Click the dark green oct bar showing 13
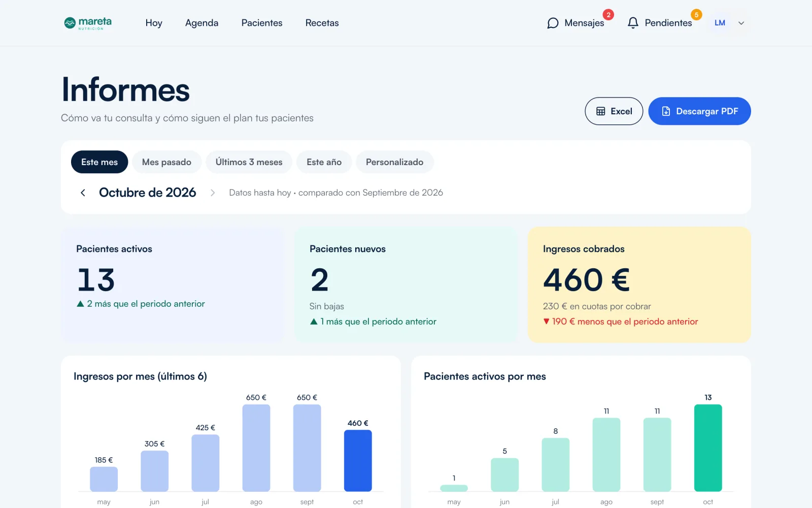The height and width of the screenshot is (508, 812). [x=708, y=448]
